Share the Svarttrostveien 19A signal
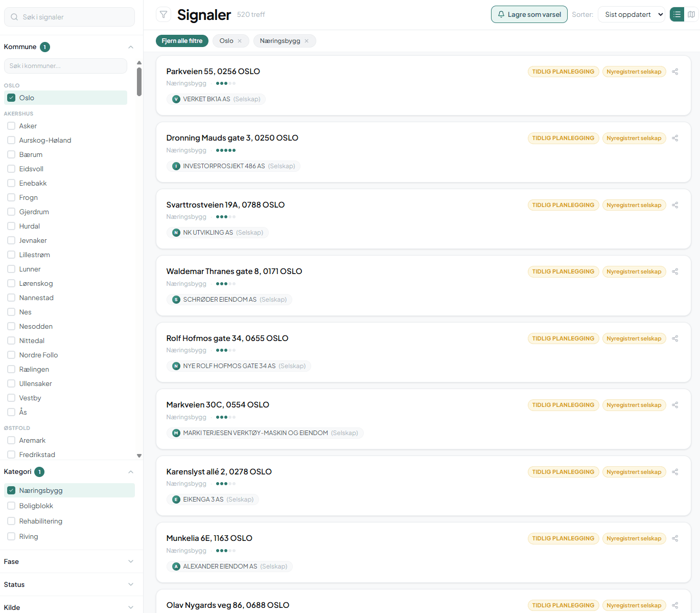 pos(675,205)
